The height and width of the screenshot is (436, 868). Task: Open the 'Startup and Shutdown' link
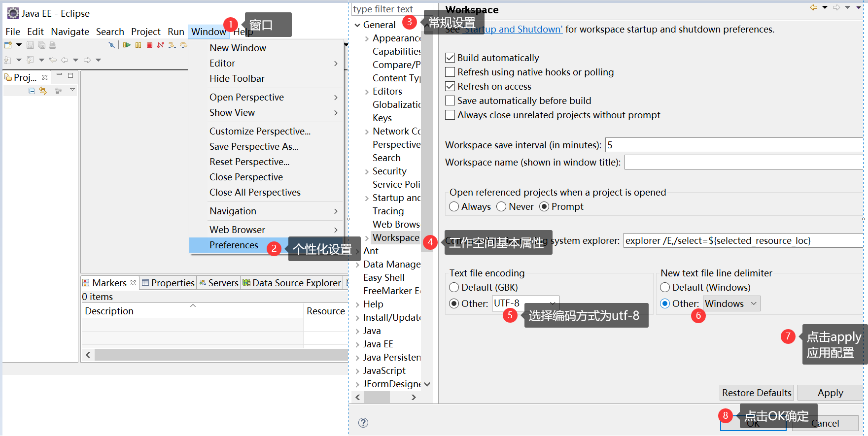click(513, 29)
